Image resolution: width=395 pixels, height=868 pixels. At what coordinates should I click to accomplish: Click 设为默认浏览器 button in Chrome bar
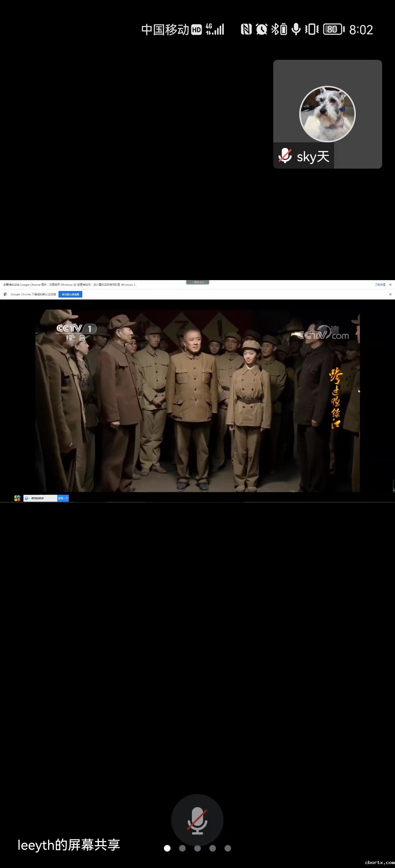pyautogui.click(x=70, y=294)
